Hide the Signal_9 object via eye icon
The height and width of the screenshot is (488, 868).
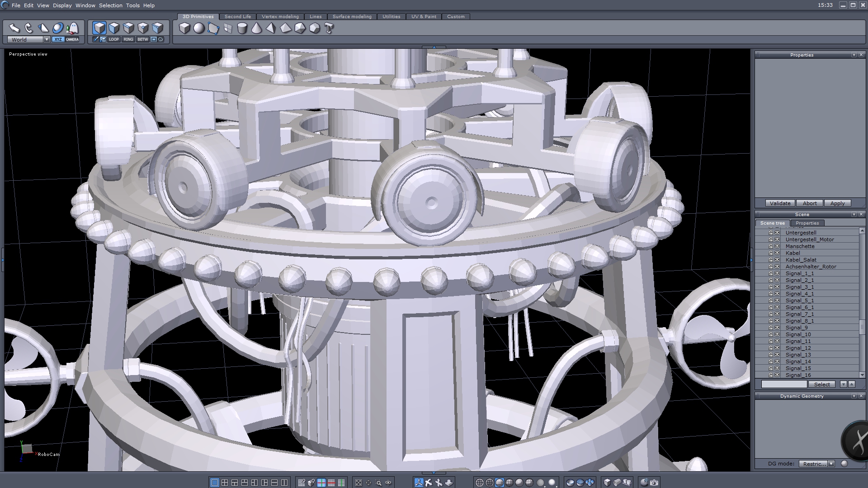pos(777,328)
